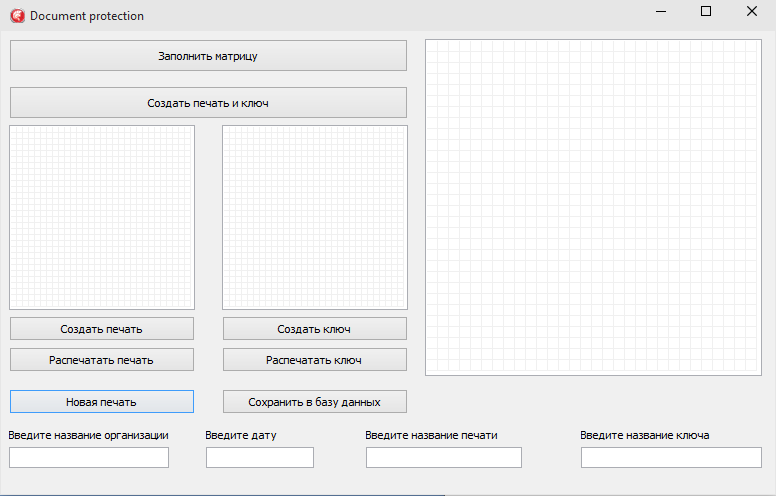Click the 'Создать печать' button
The image size is (776, 496).
point(102,329)
